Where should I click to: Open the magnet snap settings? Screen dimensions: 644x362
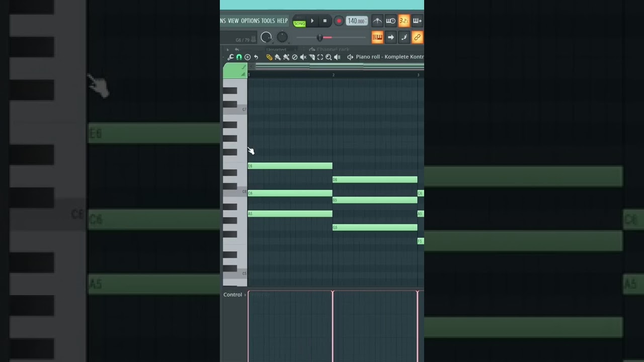click(239, 57)
